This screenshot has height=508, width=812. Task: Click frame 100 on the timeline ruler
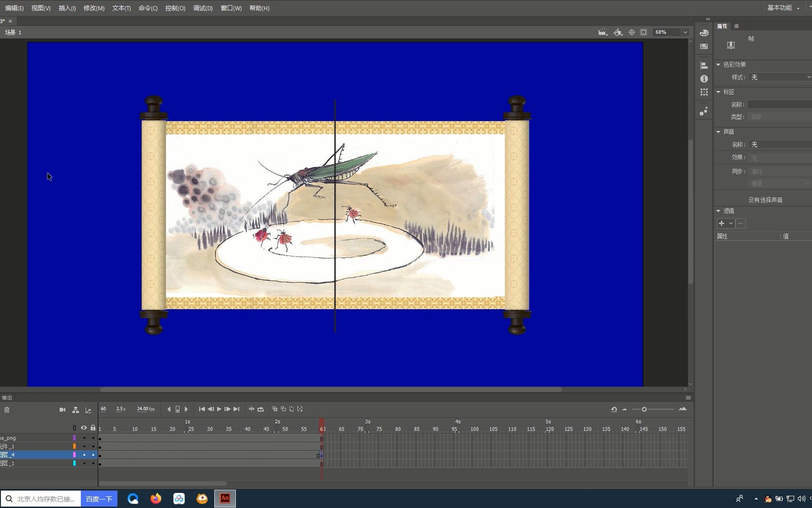coord(473,429)
